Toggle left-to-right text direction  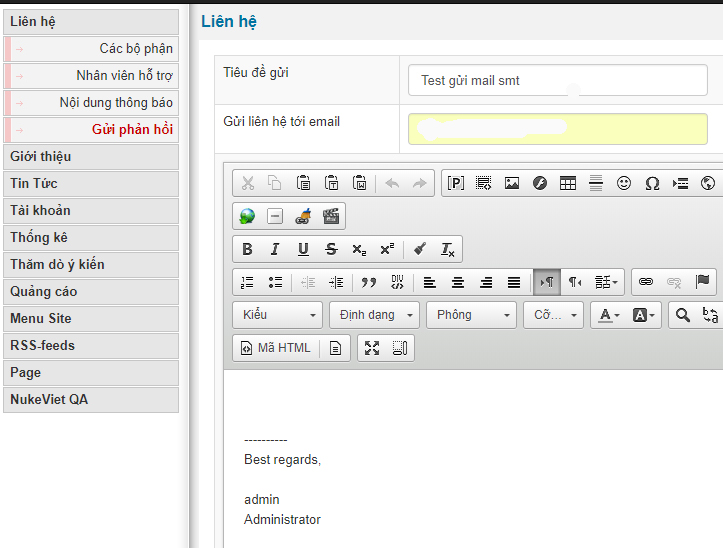coord(547,282)
